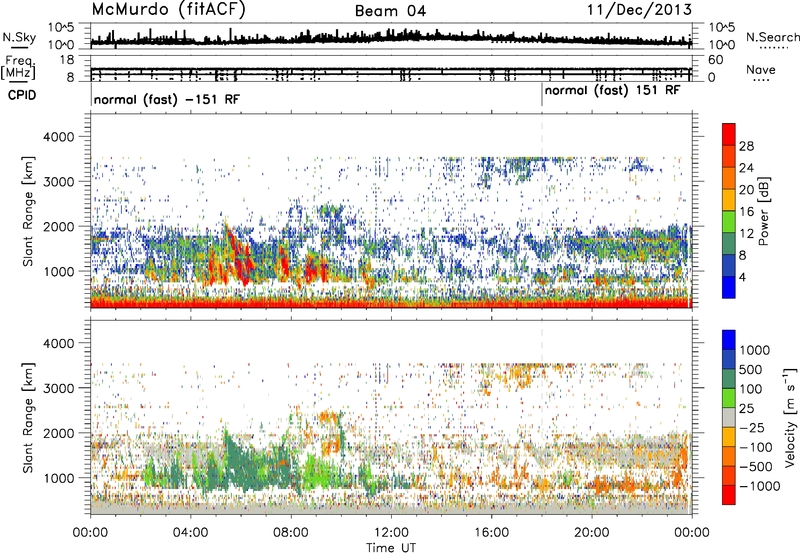Click the 4 tick on Power colorbar

743,278
